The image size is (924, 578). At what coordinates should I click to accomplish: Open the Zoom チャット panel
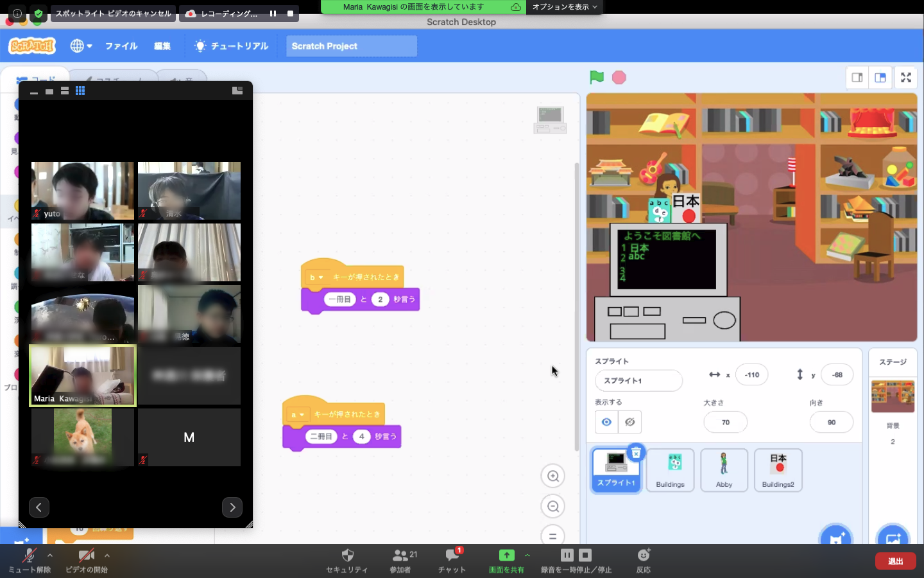452,559
